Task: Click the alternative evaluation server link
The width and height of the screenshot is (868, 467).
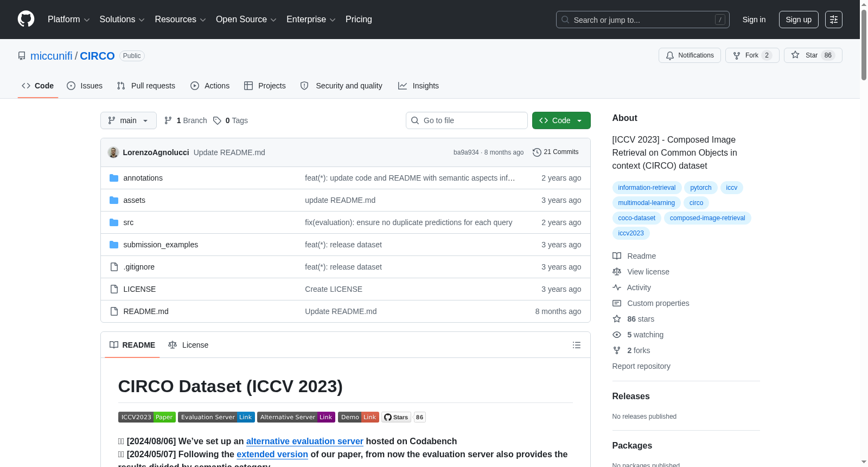Action: tap(305, 442)
